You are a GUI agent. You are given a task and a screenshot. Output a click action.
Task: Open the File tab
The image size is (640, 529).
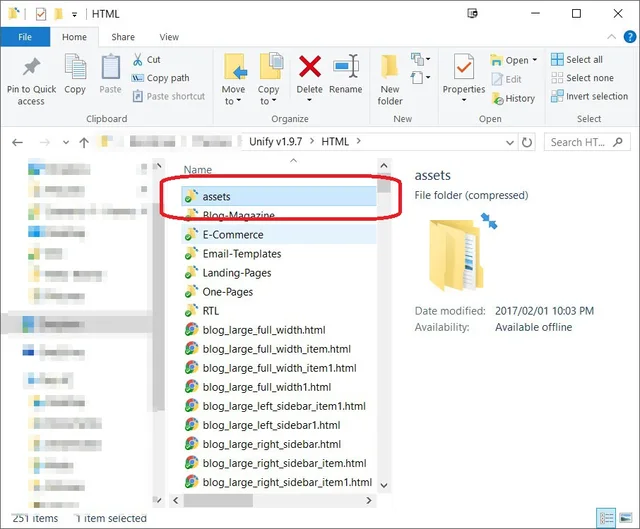(x=25, y=37)
